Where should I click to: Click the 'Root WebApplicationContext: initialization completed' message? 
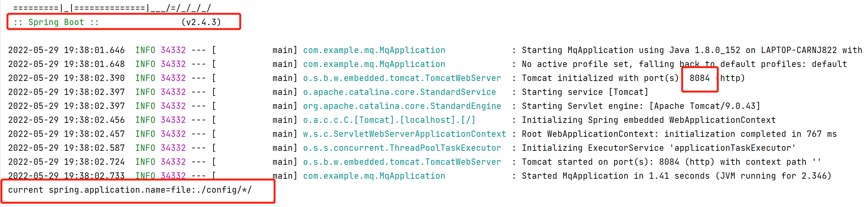click(679, 134)
